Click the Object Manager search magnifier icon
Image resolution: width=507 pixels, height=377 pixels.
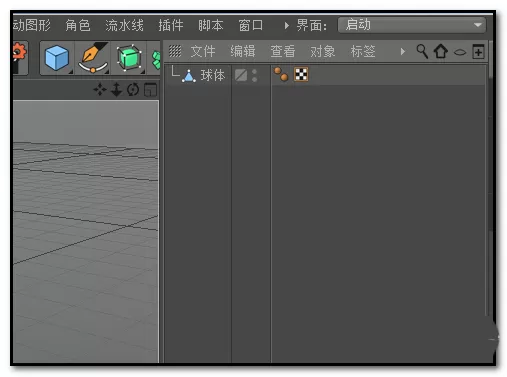click(x=422, y=52)
